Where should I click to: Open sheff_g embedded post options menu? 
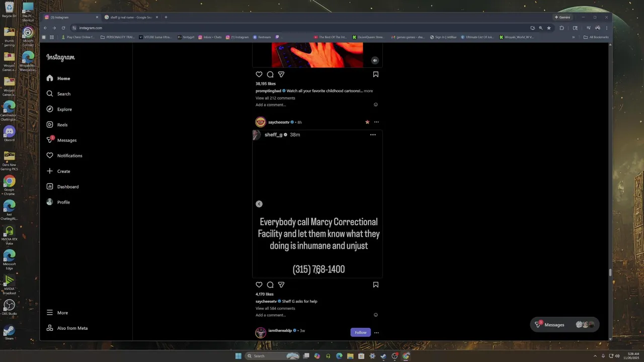click(373, 135)
